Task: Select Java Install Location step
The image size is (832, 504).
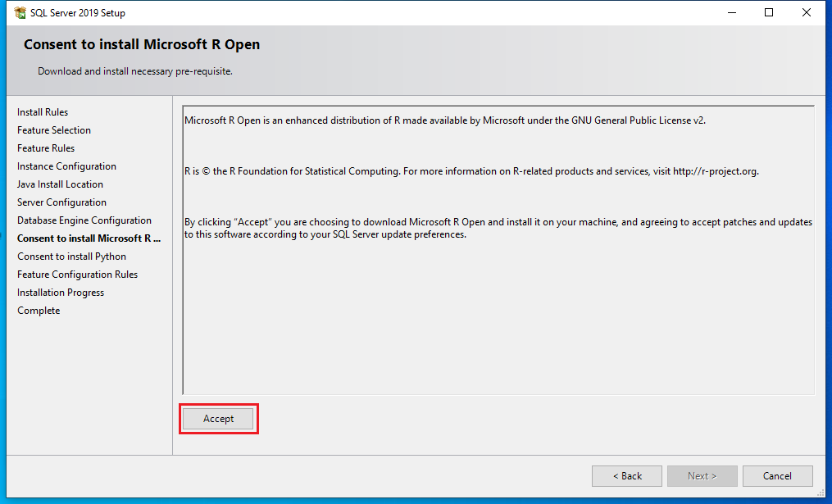Action: [x=60, y=184]
